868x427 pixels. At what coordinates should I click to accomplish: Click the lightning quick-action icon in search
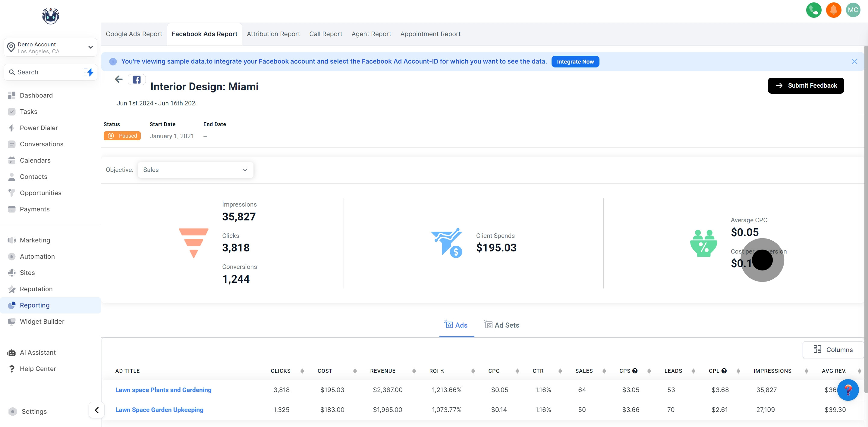point(90,72)
